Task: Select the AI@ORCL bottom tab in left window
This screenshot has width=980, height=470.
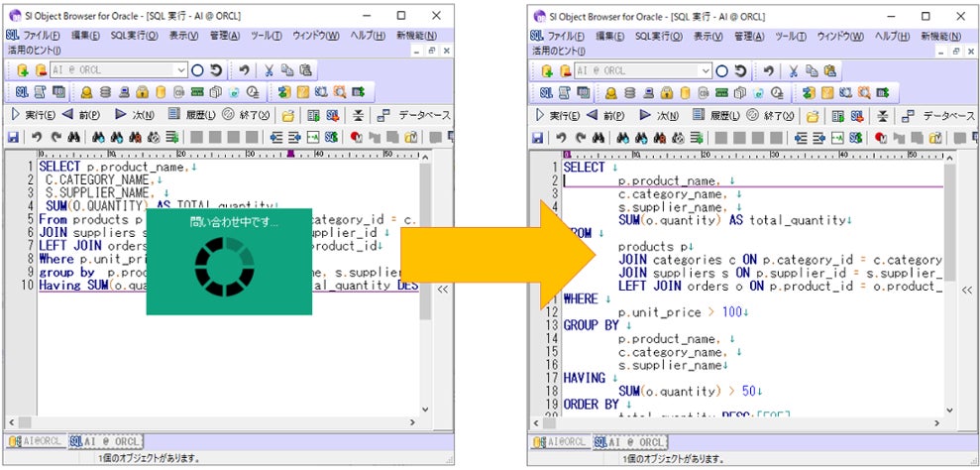Action: pos(35,442)
